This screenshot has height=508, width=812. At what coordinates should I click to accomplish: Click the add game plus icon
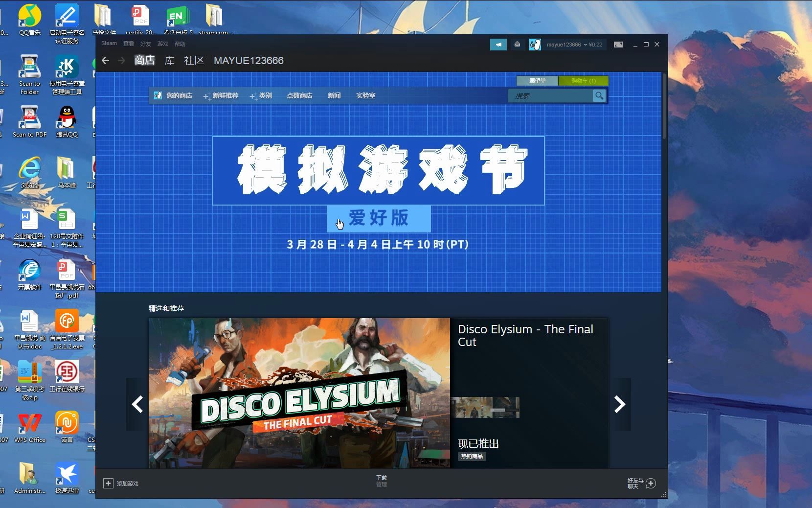[x=108, y=483]
